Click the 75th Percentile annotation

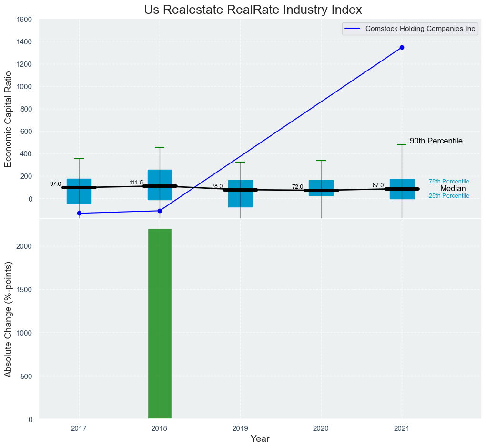[449, 182]
